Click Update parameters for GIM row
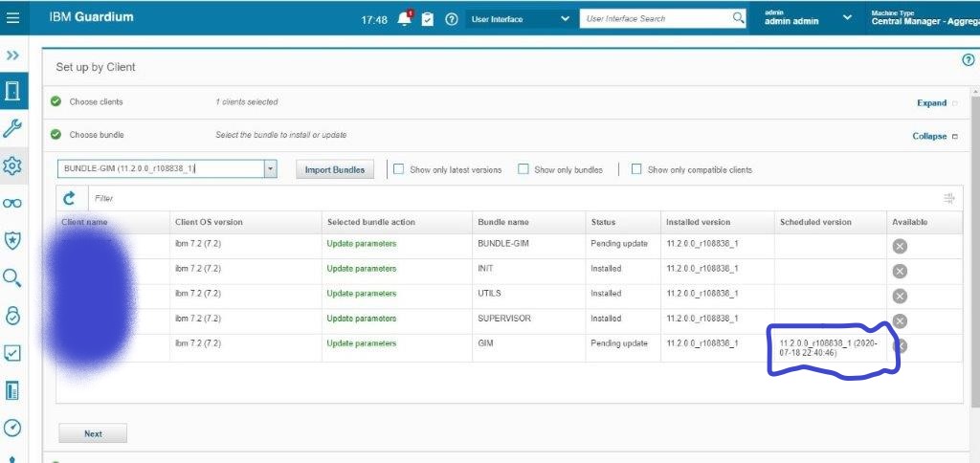Image resolution: width=980 pixels, height=463 pixels. point(361,343)
